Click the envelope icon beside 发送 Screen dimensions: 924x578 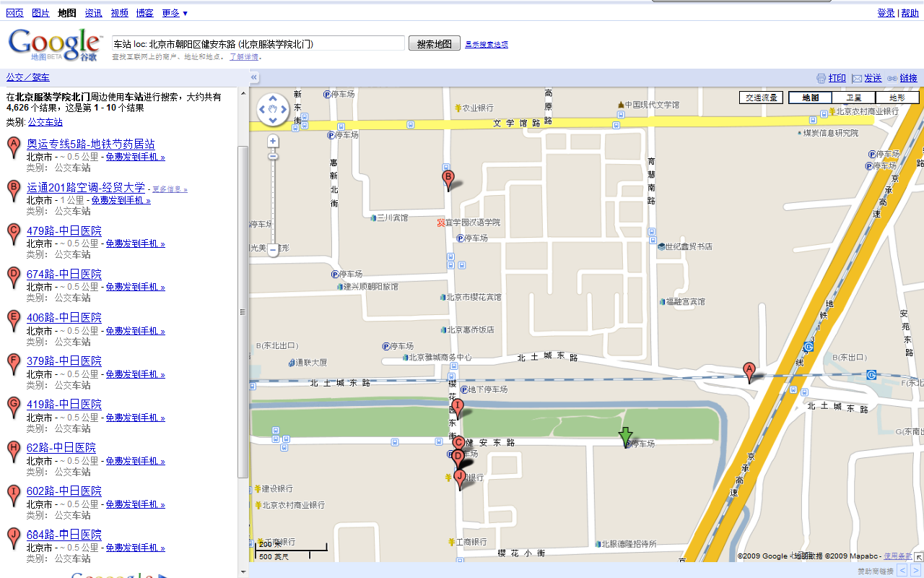(x=857, y=79)
